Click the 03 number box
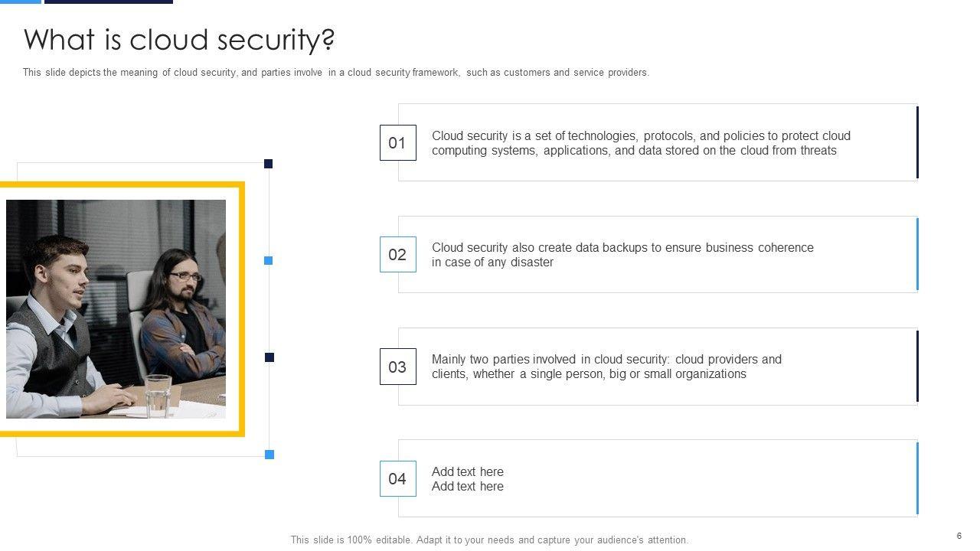980x551 pixels. 397,367
